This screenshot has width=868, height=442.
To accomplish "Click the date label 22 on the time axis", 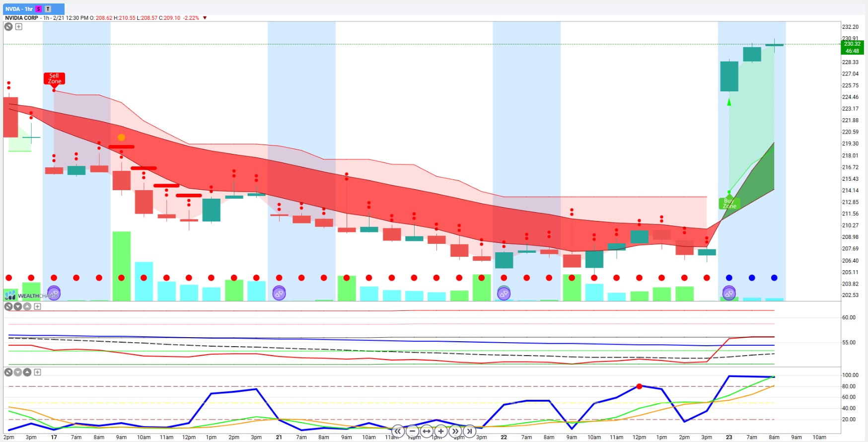I will coord(504,438).
